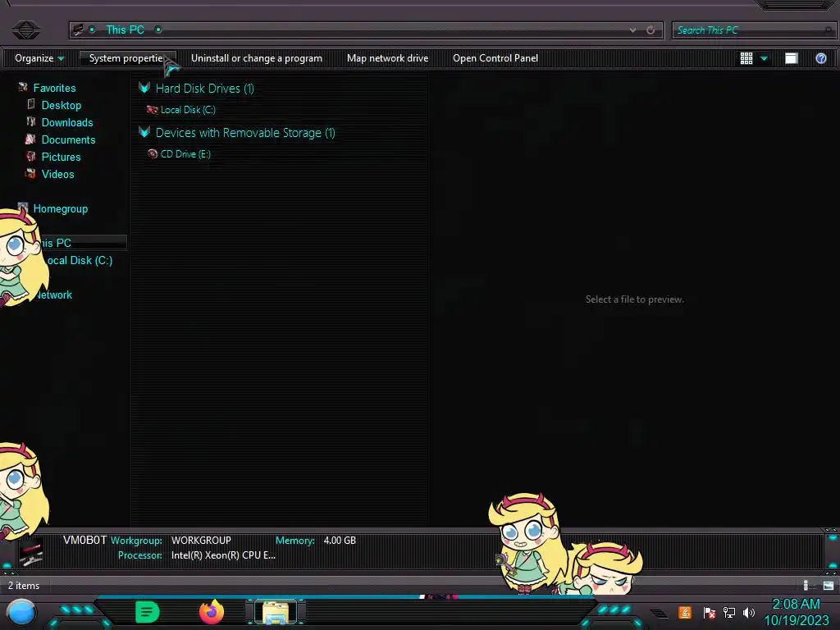Click the Hard Disk Drives (1) header
Viewport: 840px width, 630px height.
point(204,89)
